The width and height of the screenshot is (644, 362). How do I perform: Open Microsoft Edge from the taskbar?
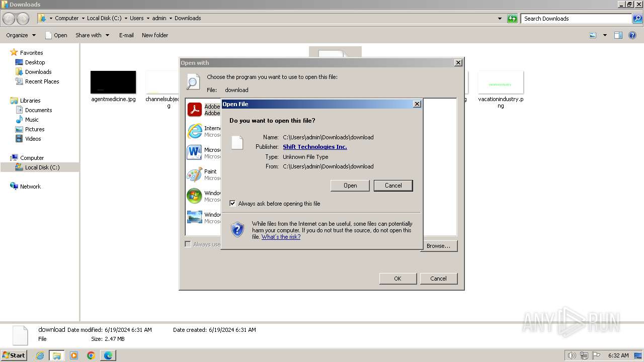point(108,355)
